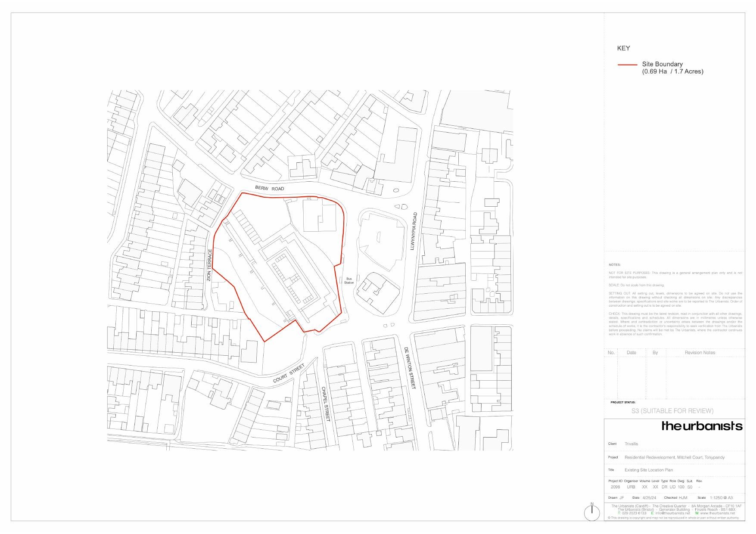
Task: Click the red Site Boundary legend line
Action: click(627, 65)
